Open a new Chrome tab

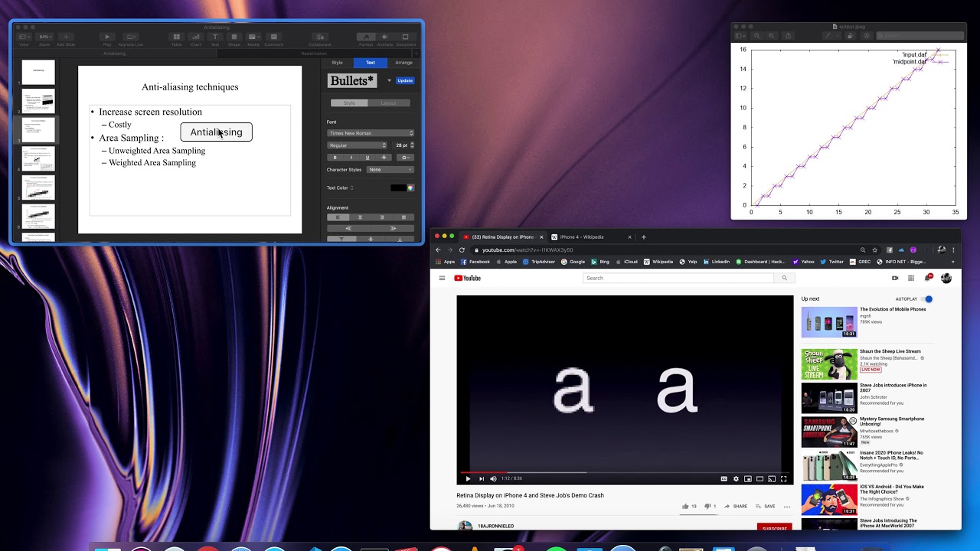coord(643,237)
